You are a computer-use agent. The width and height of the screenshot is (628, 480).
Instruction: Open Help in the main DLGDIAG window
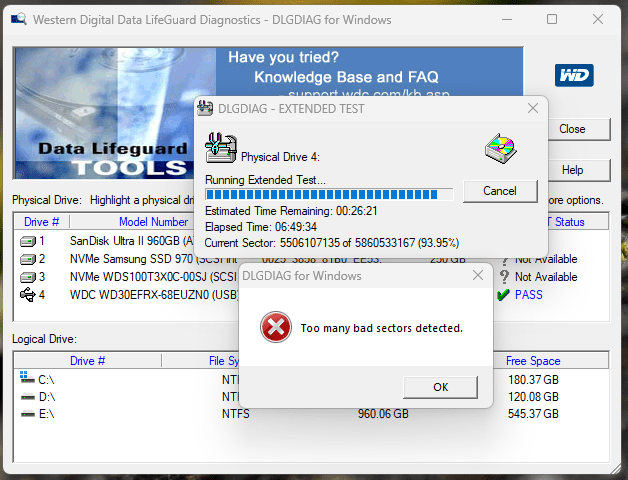[x=578, y=170]
